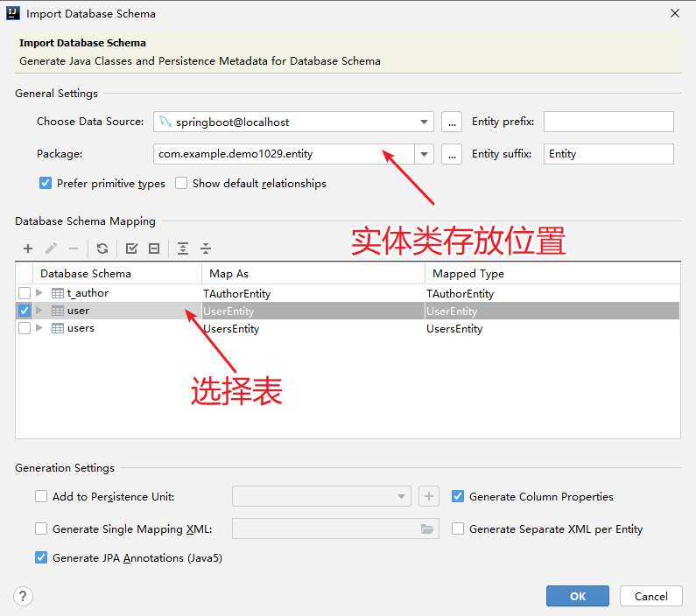Screen dimensions: 696x616
Task: Open the Package dropdown arrow
Action: (x=424, y=154)
